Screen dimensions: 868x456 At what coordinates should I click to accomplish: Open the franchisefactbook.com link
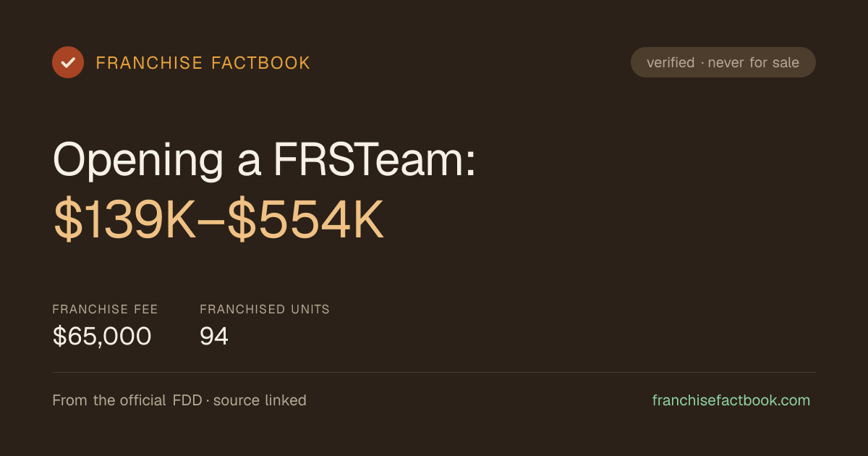click(731, 400)
